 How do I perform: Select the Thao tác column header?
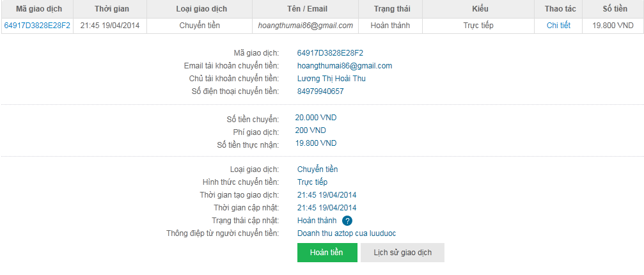(x=558, y=10)
